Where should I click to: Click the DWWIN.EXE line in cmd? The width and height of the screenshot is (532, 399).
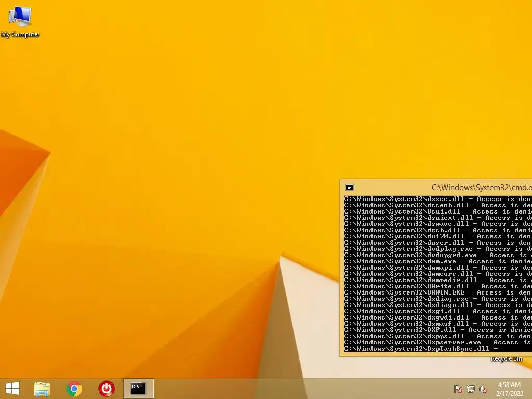point(437,293)
